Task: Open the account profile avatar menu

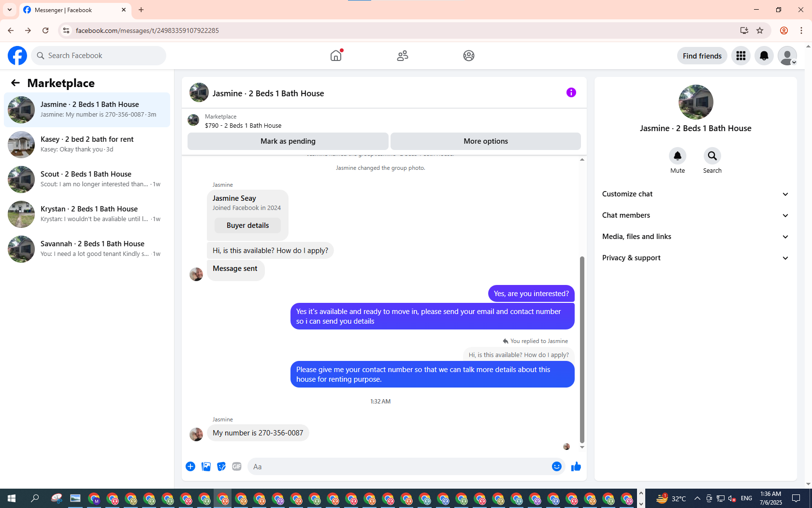Action: pos(787,56)
